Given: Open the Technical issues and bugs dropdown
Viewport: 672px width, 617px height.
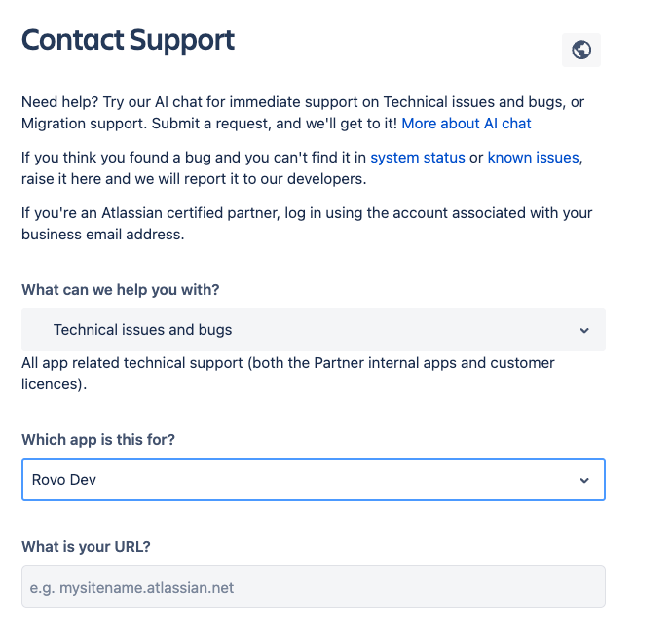Looking at the screenshot, I should click(312, 330).
